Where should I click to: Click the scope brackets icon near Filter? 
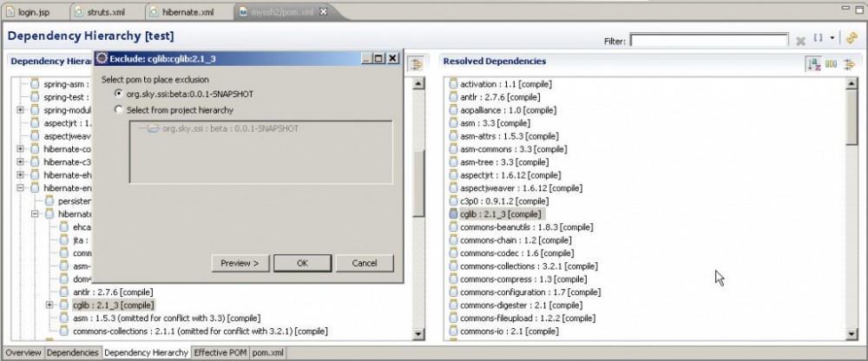[x=818, y=38]
